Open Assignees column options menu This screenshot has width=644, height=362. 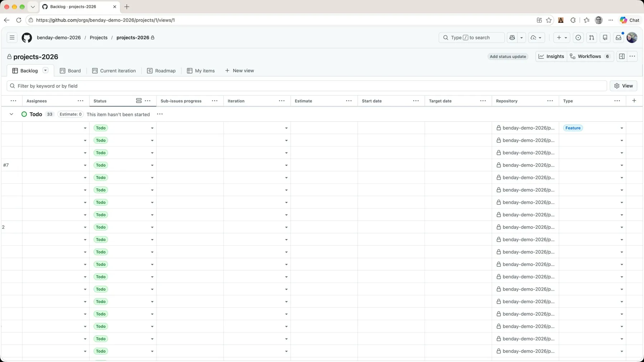pyautogui.click(x=81, y=101)
